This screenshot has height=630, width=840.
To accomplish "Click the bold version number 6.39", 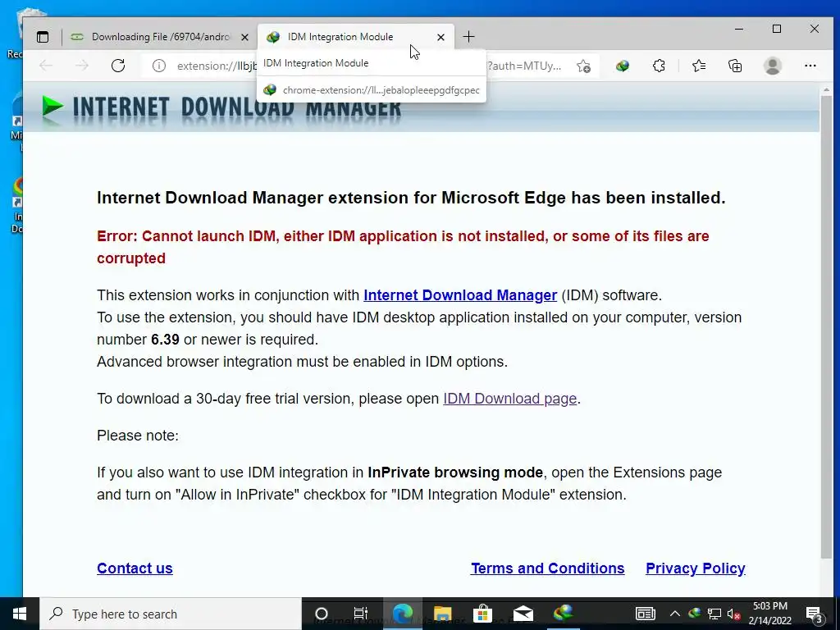I will coord(165,340).
